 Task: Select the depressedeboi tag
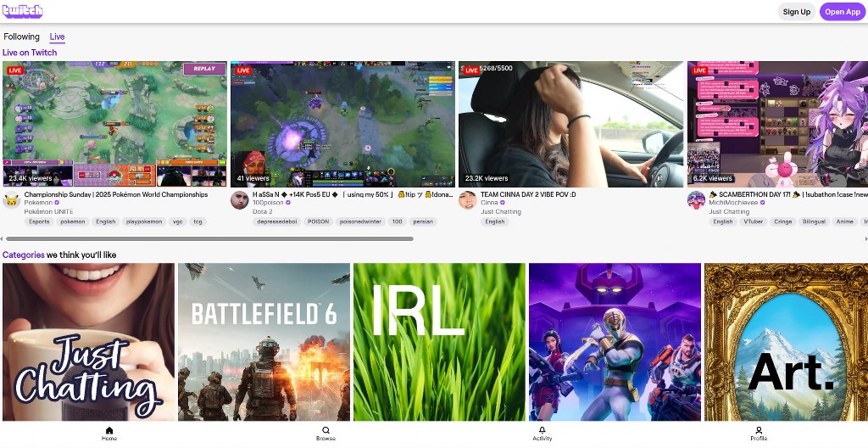point(277,221)
